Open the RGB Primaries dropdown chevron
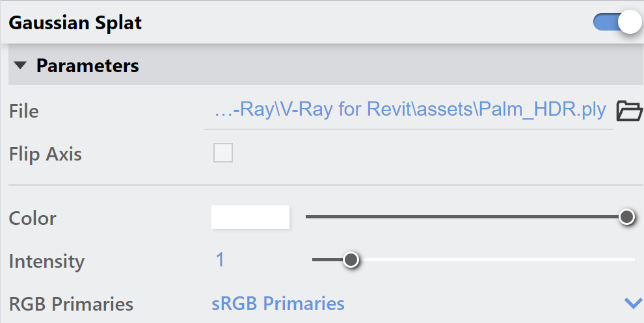This screenshot has width=644, height=323. [633, 304]
